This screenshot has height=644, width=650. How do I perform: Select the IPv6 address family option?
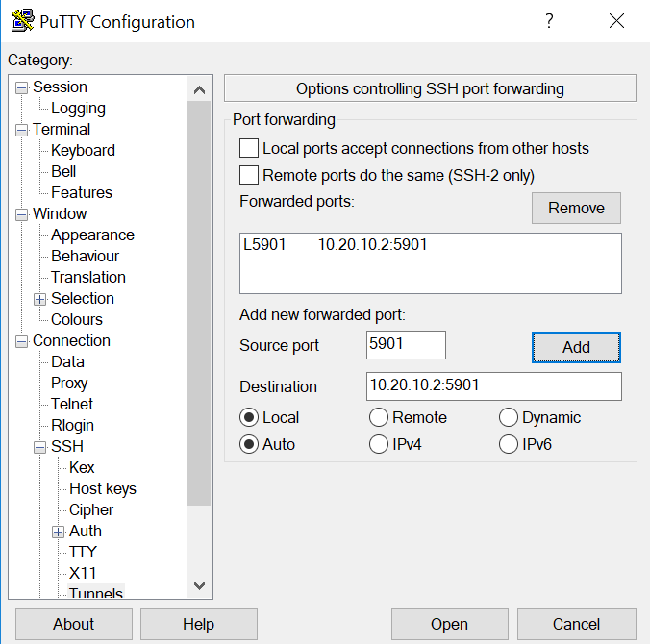click(x=509, y=444)
